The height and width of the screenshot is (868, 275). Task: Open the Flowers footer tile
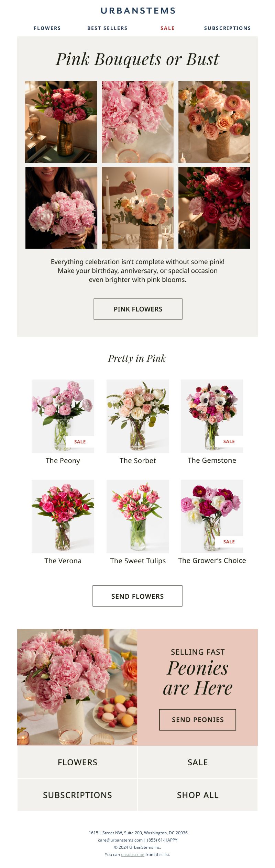pyautogui.click(x=77, y=762)
